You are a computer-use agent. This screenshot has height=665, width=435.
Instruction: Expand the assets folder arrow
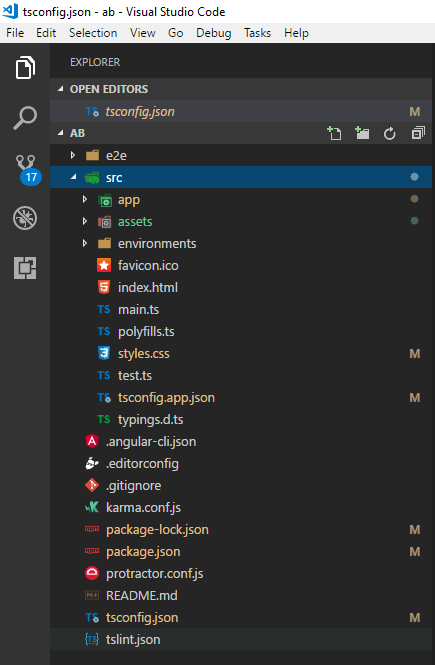click(85, 221)
